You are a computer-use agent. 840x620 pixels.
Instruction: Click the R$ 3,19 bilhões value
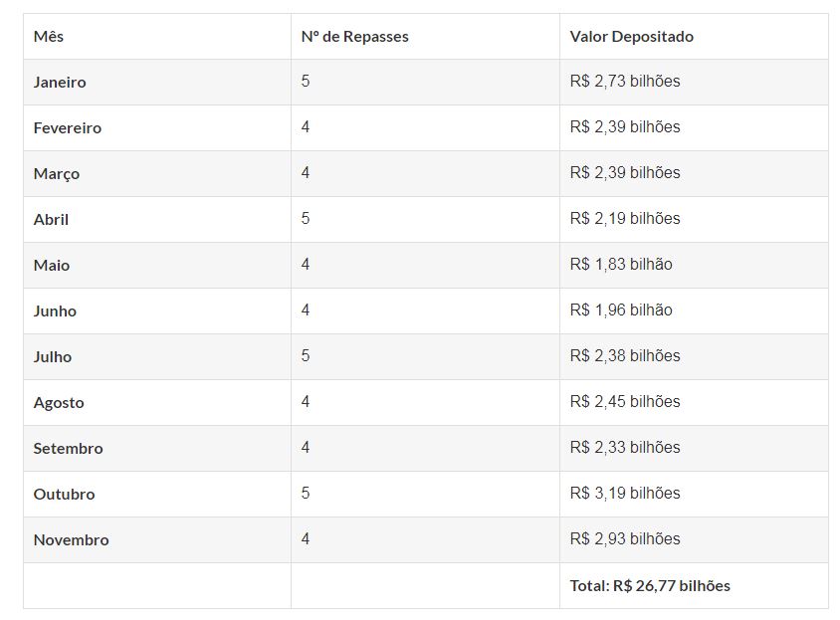pos(625,494)
